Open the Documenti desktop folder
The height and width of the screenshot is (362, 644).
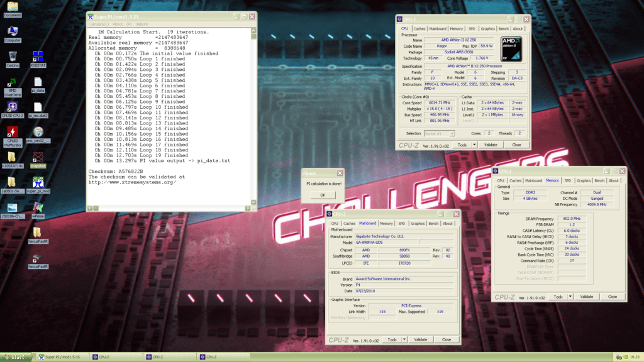pyautogui.click(x=13, y=9)
